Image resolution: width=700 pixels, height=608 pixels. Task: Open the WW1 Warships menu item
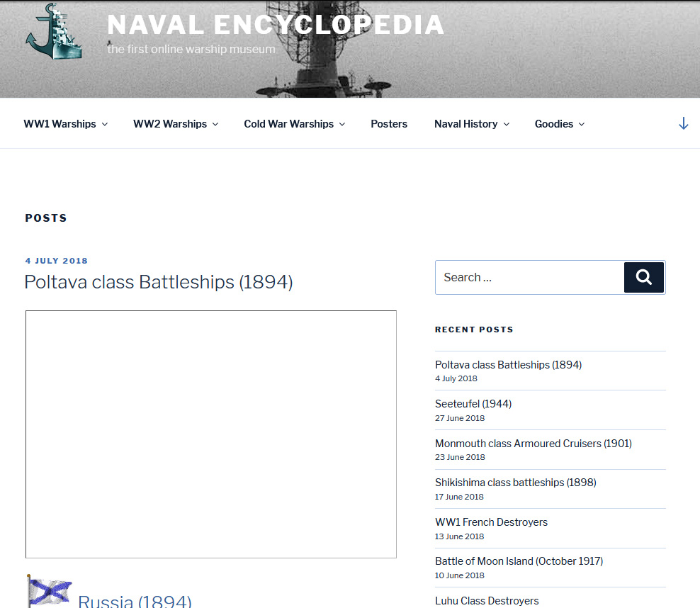[x=60, y=123]
